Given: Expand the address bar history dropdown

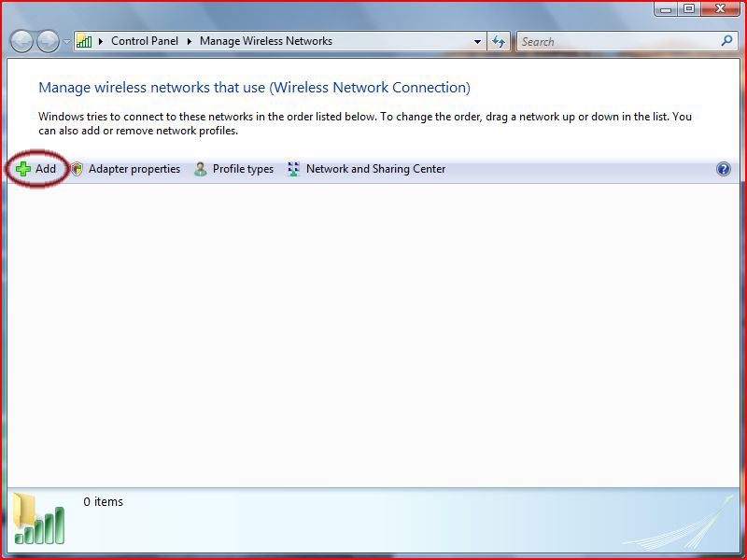Looking at the screenshot, I should pos(477,42).
